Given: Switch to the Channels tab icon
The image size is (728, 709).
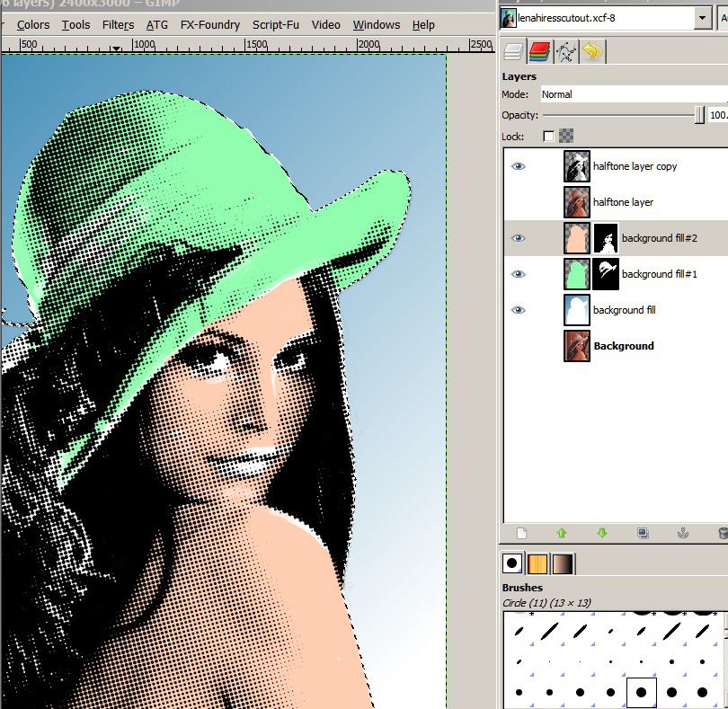Looking at the screenshot, I should pos(540,51).
